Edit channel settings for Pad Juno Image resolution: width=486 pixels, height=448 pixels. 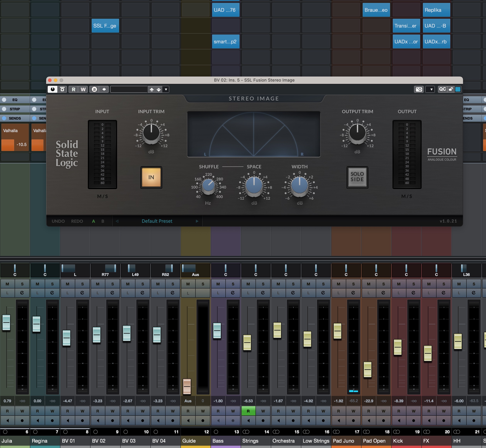[353, 293]
